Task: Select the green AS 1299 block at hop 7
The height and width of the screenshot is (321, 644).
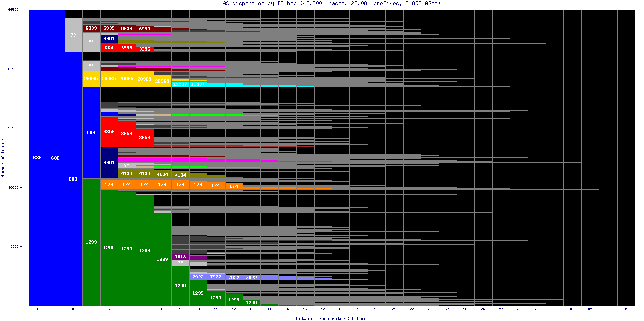Action: tap(145, 250)
